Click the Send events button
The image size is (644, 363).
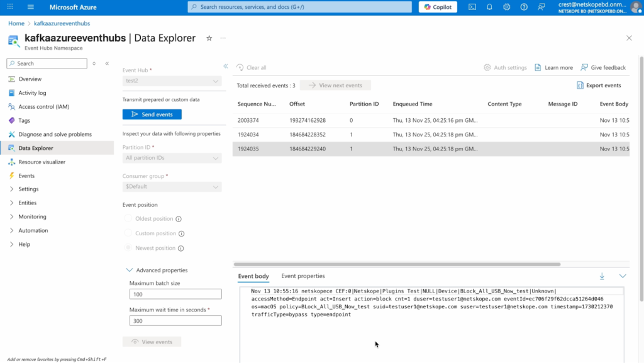152,114
